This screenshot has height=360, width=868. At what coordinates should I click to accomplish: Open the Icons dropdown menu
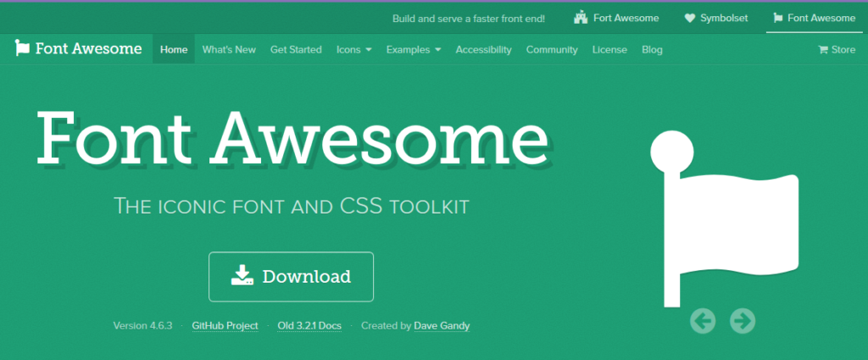pos(353,50)
